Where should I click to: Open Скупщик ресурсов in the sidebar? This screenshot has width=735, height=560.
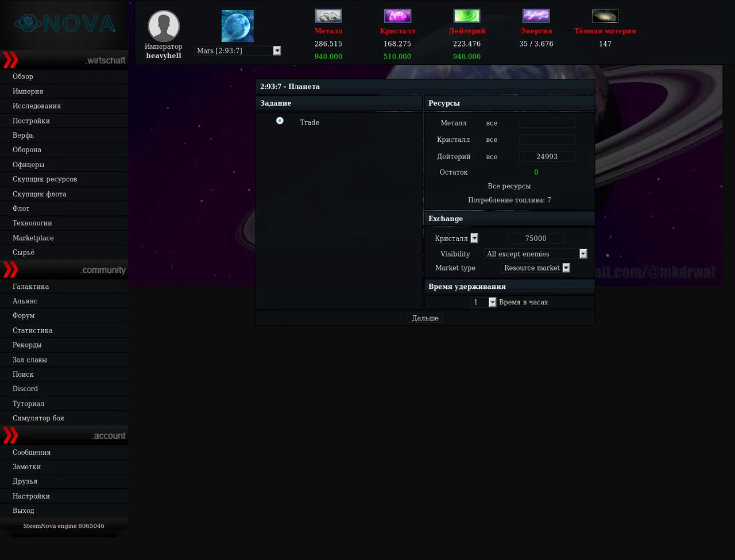(x=64, y=179)
